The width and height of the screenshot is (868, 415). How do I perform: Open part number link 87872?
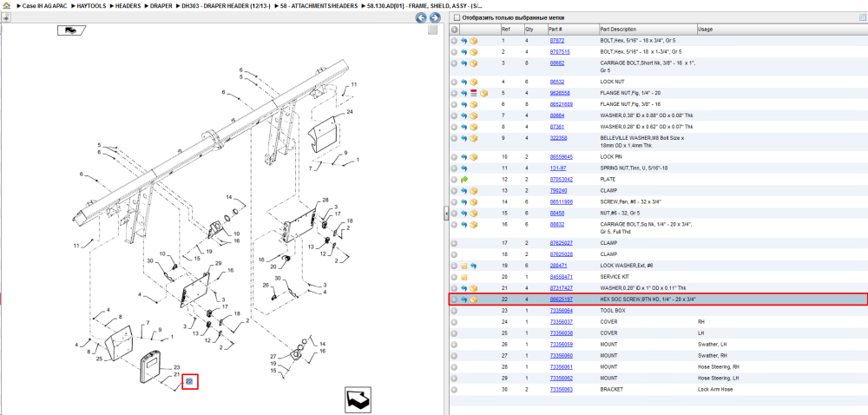[557, 41]
